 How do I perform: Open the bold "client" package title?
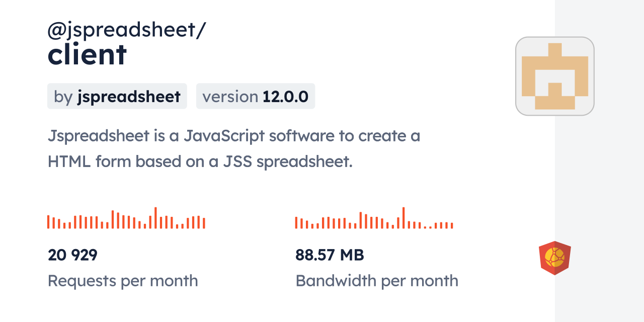tap(87, 54)
